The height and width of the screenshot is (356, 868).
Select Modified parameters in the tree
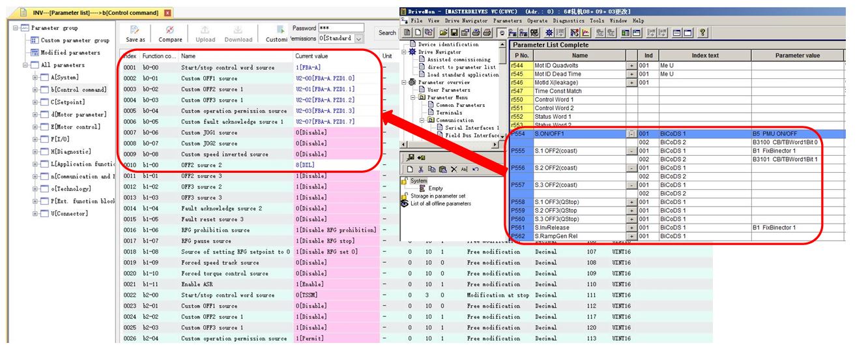pyautogui.click(x=70, y=53)
